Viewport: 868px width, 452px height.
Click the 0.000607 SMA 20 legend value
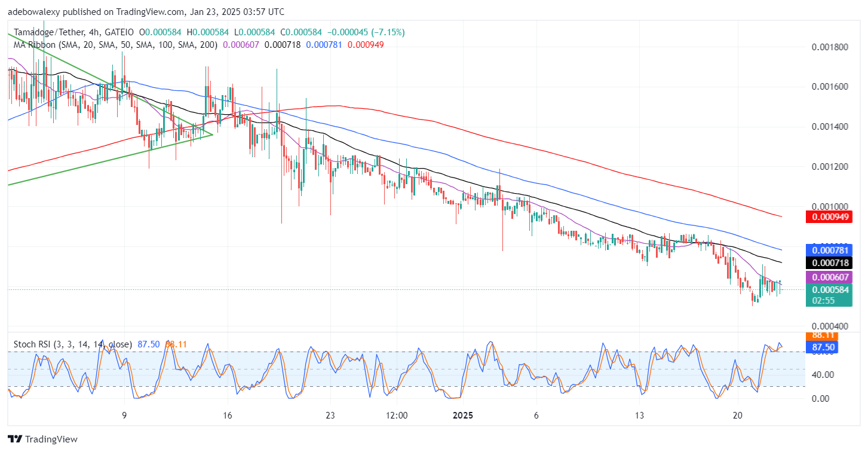pyautogui.click(x=241, y=44)
